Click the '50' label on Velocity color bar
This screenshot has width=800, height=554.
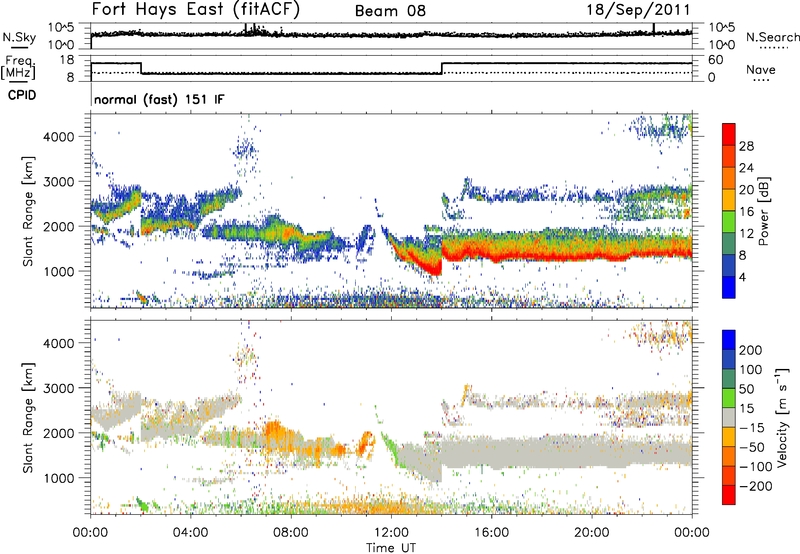747,389
